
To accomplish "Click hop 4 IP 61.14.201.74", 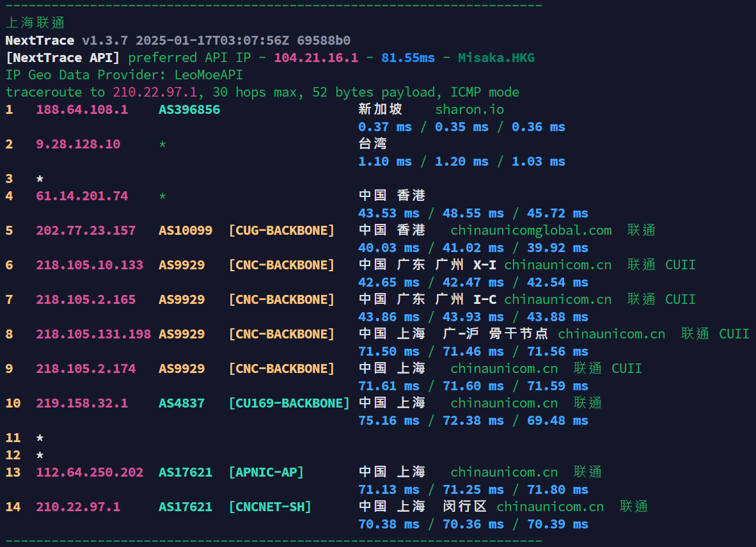I will [82, 196].
